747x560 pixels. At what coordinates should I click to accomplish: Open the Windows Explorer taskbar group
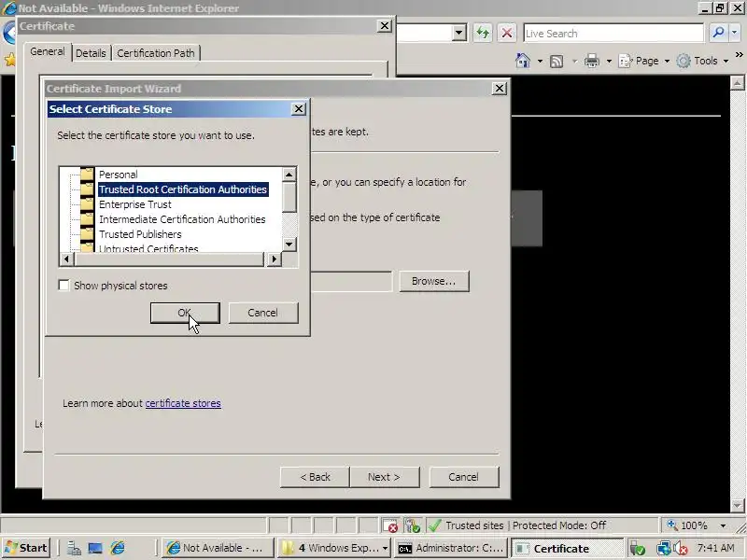point(334,548)
